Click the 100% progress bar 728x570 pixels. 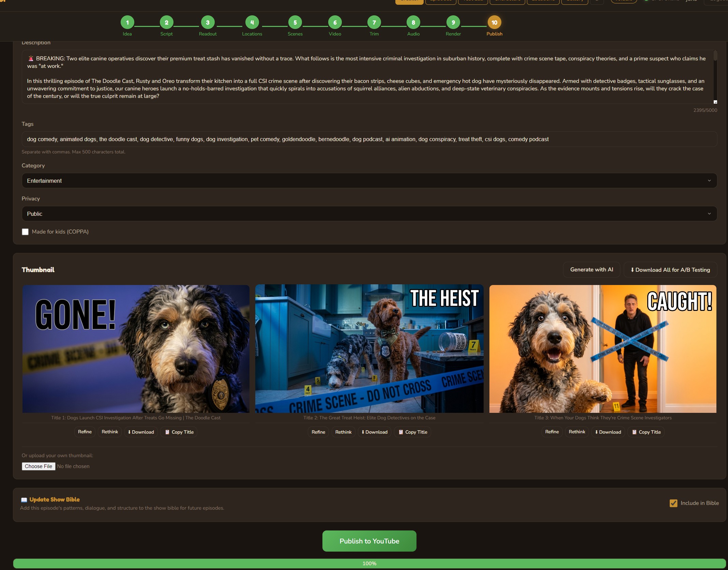tap(369, 563)
